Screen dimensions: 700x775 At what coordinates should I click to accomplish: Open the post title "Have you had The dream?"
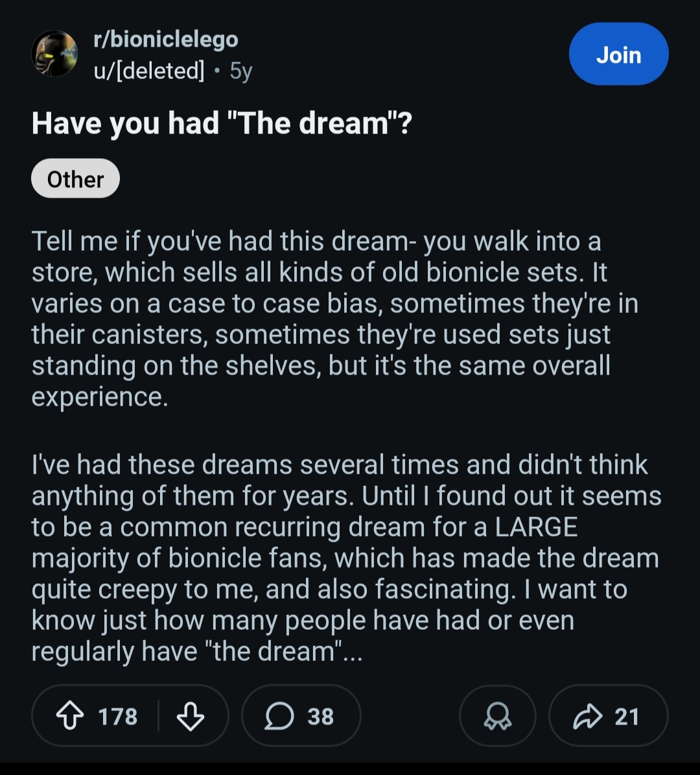pyautogui.click(x=222, y=122)
